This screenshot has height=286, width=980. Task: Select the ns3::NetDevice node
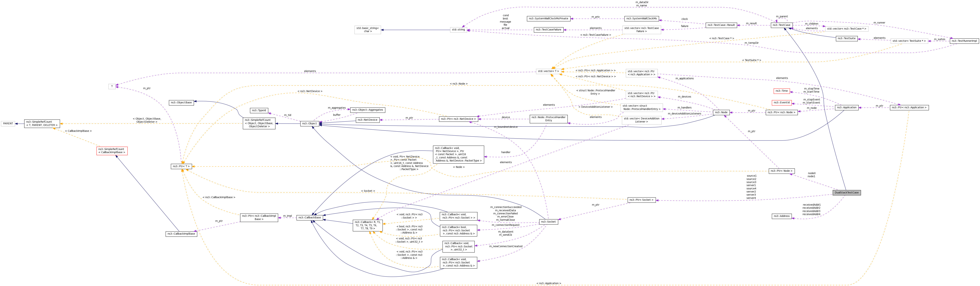pyautogui.click(x=368, y=120)
